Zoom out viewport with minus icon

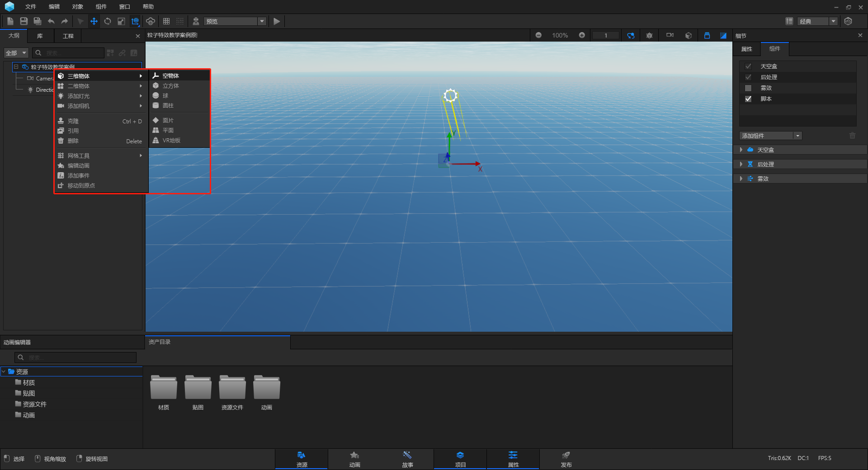[x=538, y=35]
